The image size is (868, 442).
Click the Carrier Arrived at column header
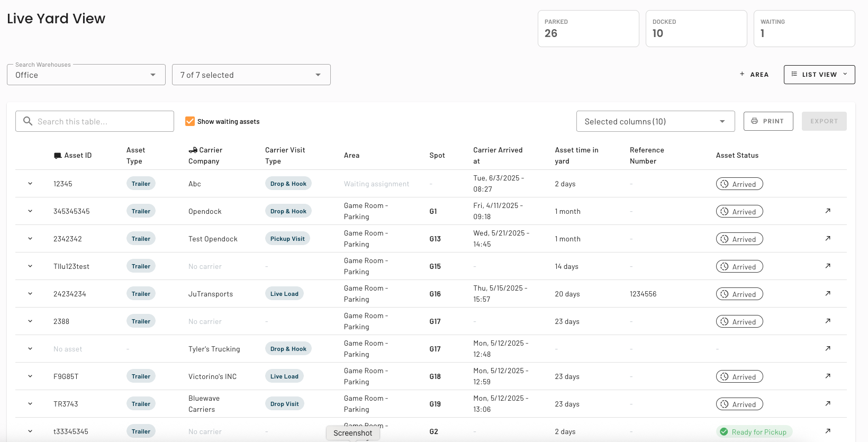coord(498,156)
